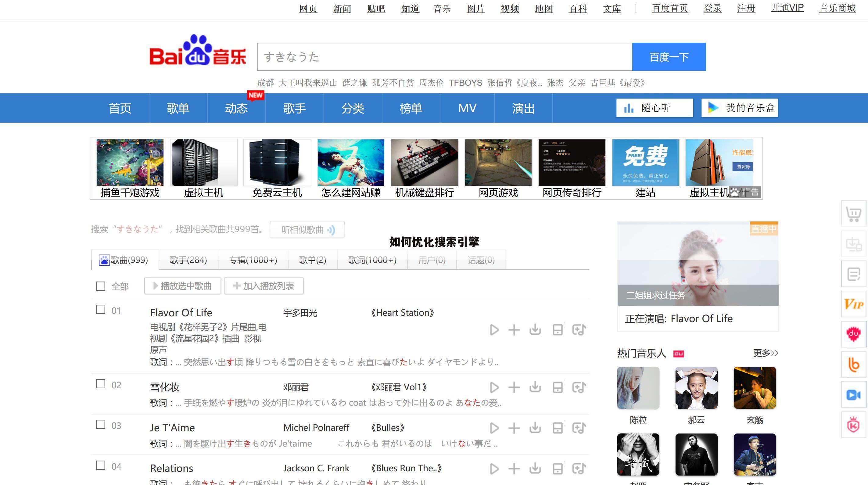Click 播放选中歌曲 button

[183, 286]
